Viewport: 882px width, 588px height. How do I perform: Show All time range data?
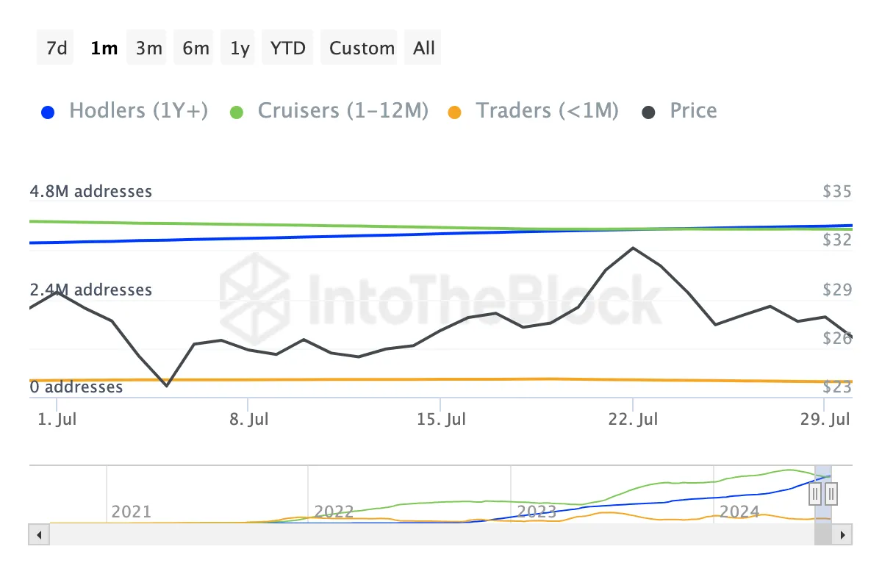coord(424,49)
